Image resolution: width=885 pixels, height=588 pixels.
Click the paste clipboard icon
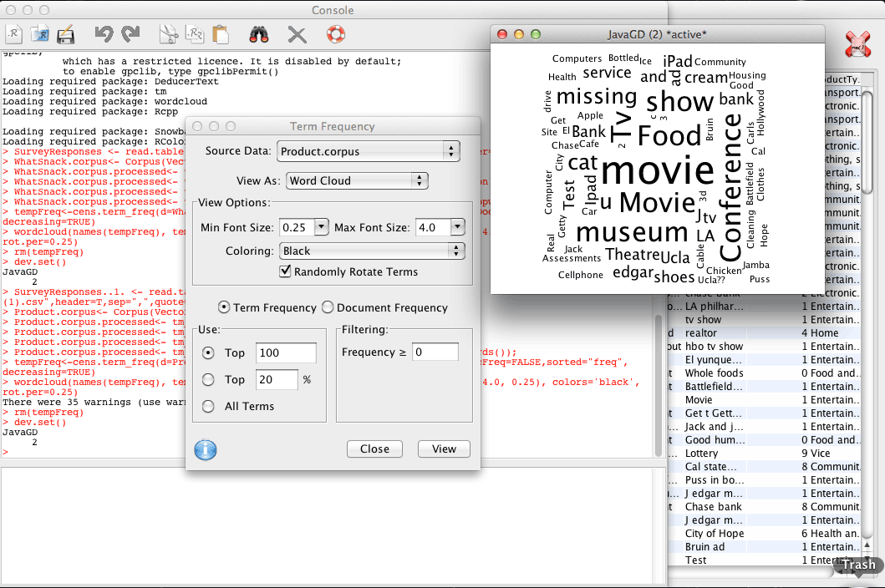click(221, 34)
